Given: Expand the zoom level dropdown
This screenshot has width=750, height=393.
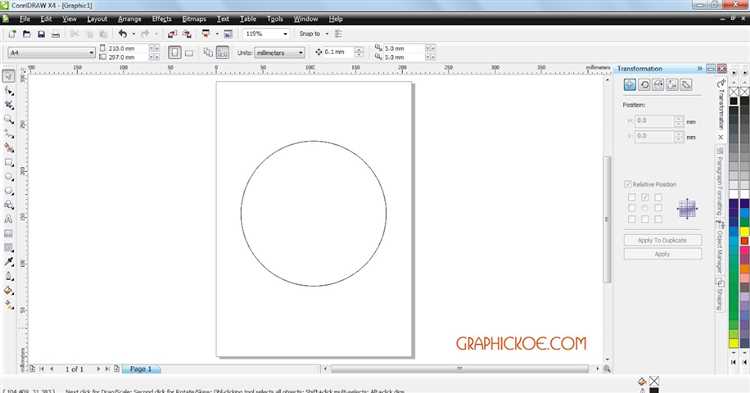Looking at the screenshot, I should tap(286, 34).
